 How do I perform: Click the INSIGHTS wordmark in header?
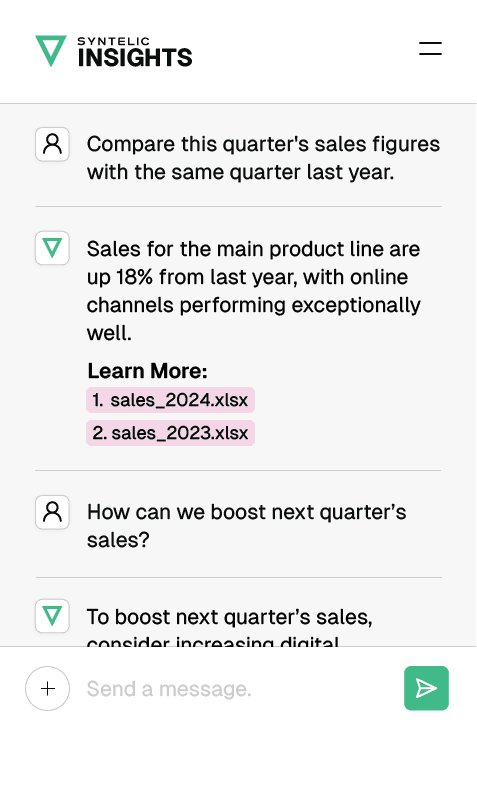click(135, 58)
